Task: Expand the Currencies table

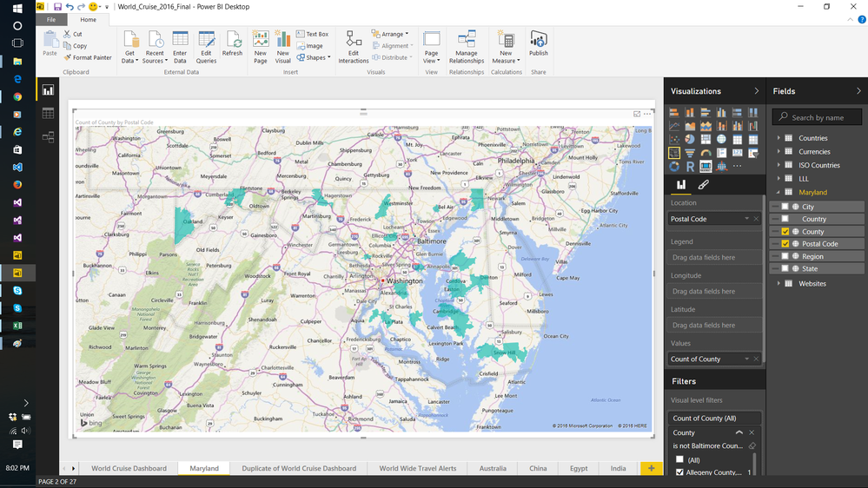Action: click(779, 151)
